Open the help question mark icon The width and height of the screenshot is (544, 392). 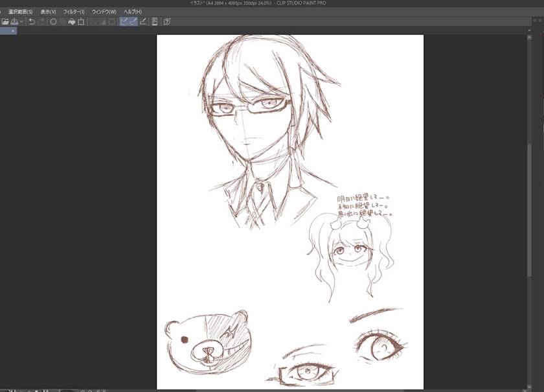[x=166, y=21]
